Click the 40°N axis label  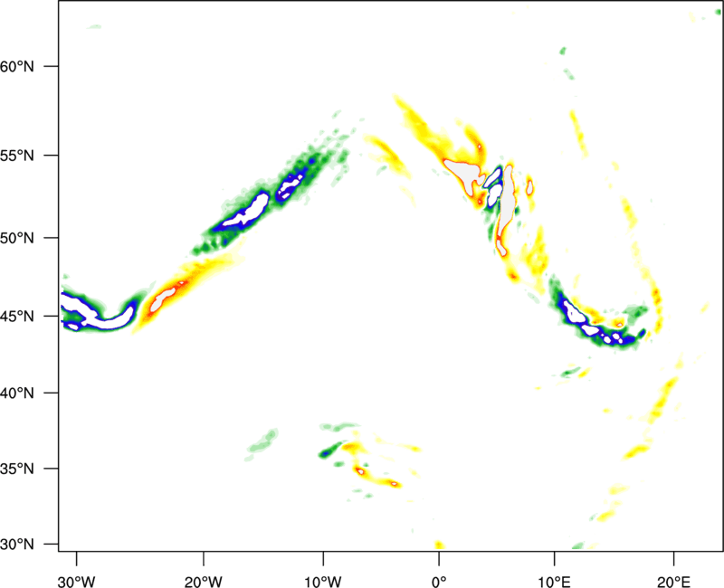[17, 394]
